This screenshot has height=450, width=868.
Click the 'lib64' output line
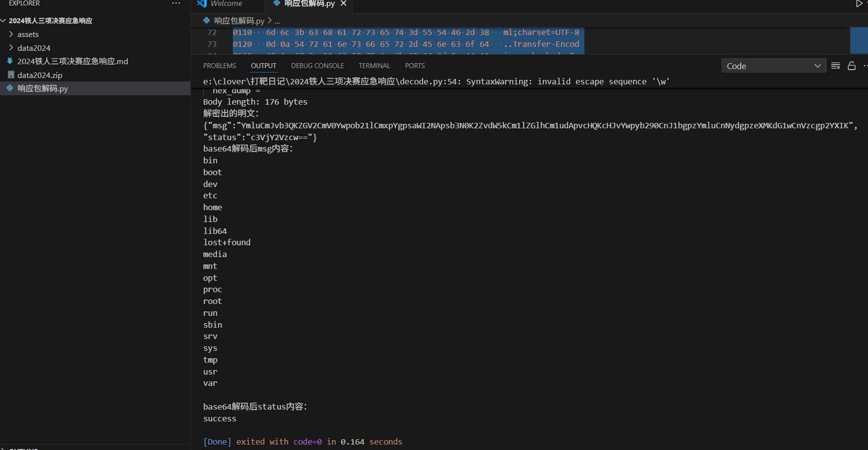[215, 231]
